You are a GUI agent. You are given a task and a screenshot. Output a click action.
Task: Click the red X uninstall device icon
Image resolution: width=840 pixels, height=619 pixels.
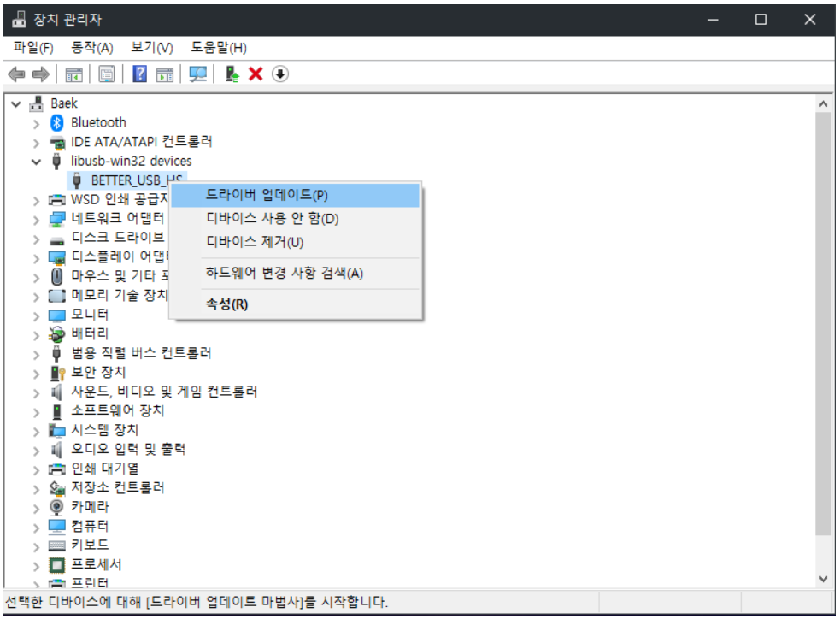pyautogui.click(x=256, y=74)
